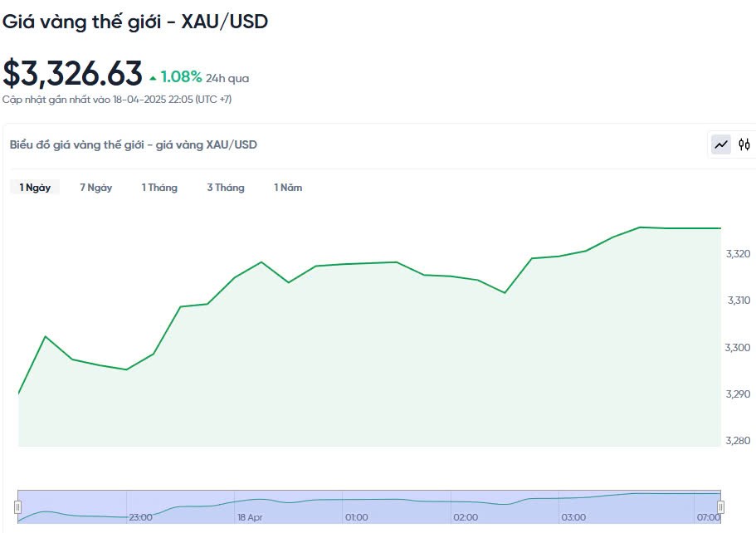
Task: Select the 7 Ngày time range tab
Action: click(96, 188)
